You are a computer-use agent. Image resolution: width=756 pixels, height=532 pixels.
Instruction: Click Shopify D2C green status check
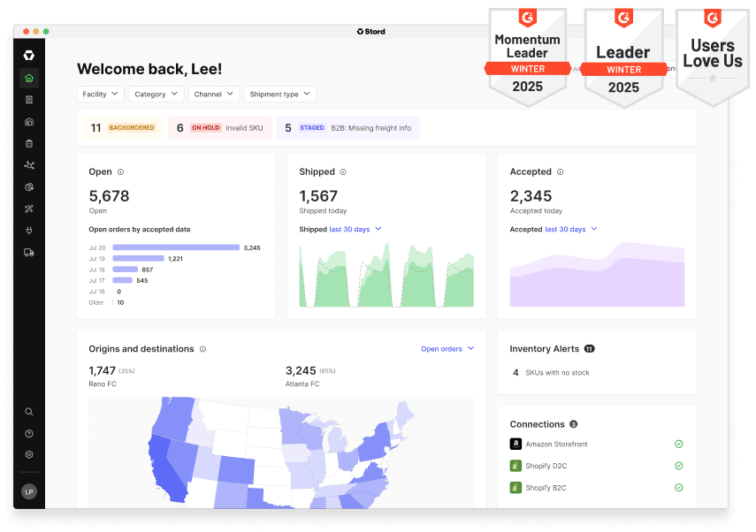coord(678,466)
